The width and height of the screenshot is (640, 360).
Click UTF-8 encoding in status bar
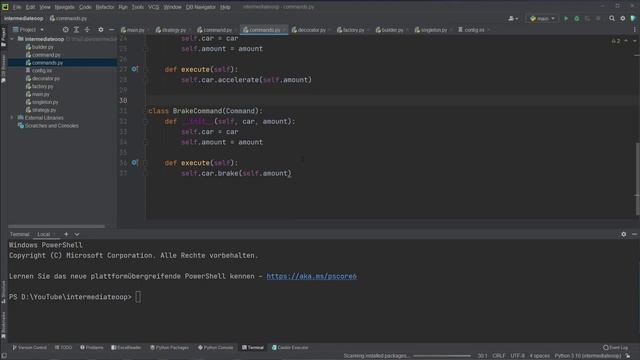[517, 356]
